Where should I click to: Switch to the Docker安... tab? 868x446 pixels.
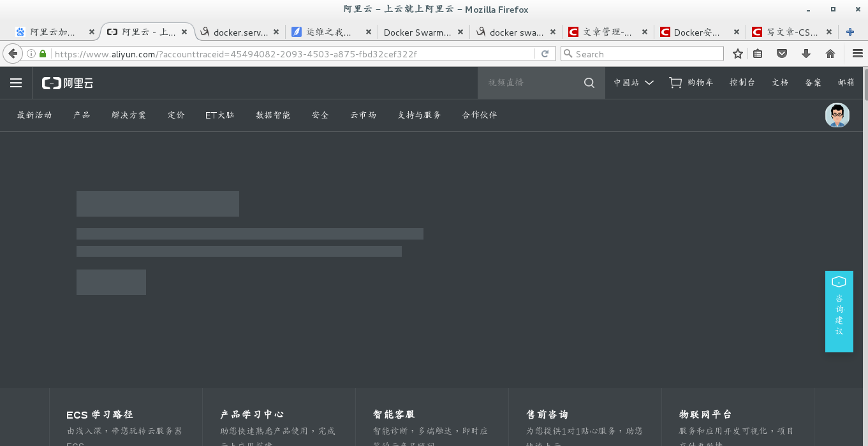(700, 32)
